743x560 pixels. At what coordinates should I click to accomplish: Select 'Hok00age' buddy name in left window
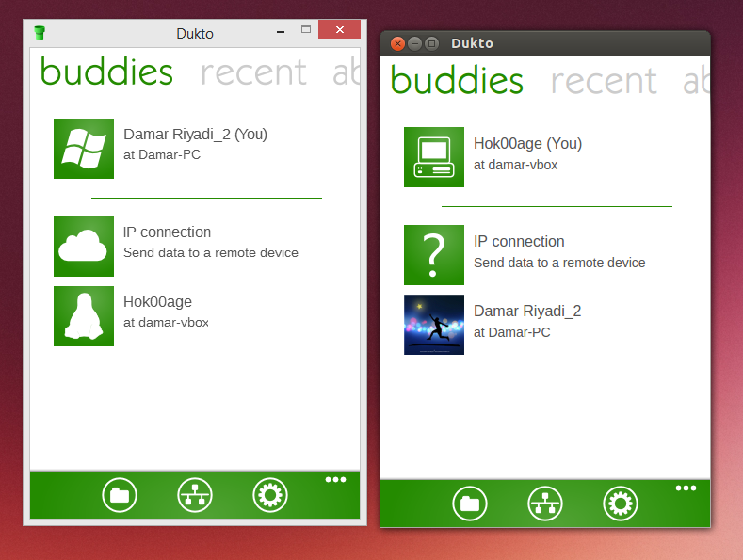coord(158,302)
